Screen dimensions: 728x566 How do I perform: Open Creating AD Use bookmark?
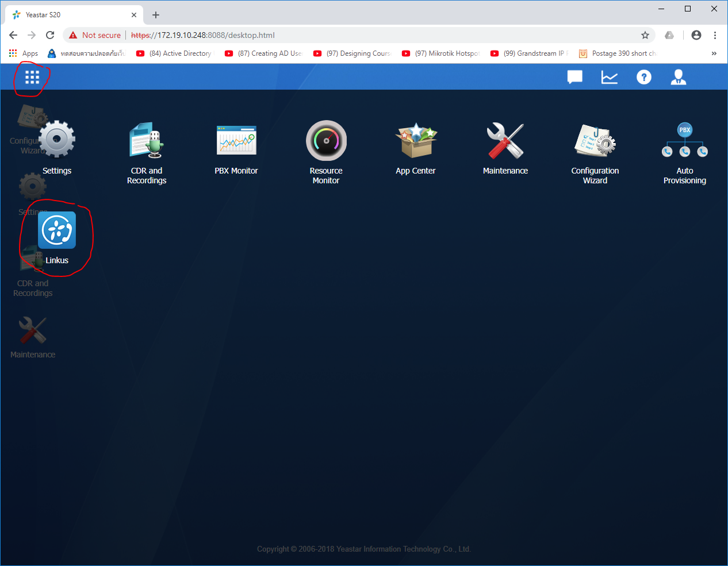263,53
